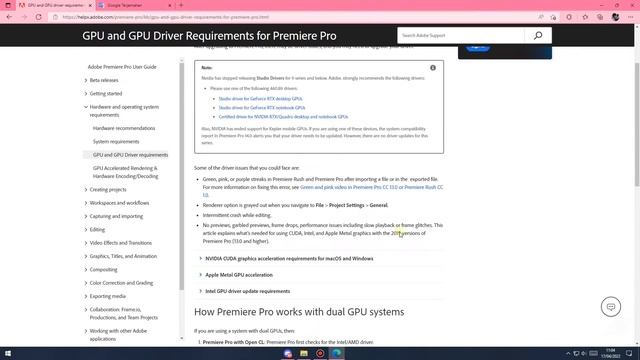
Task: Click the Opera-style extension icon in toolbar
Action: coord(569,17)
